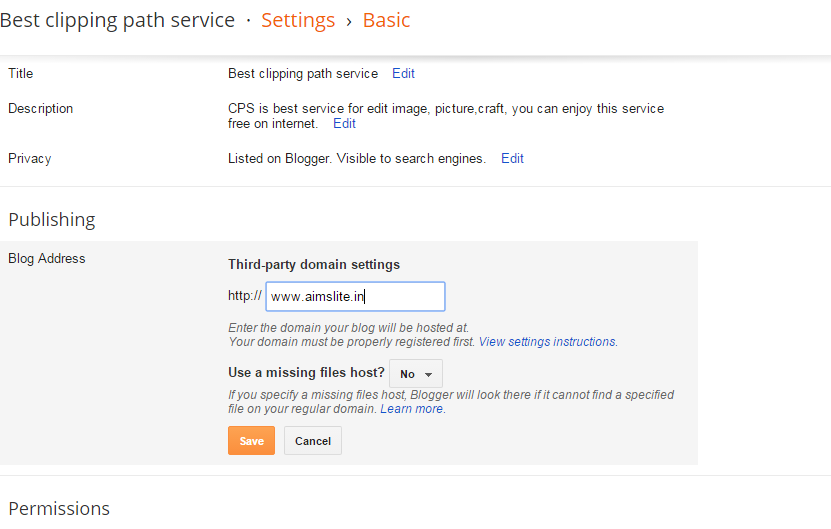Edit the Privacy setting

512,158
